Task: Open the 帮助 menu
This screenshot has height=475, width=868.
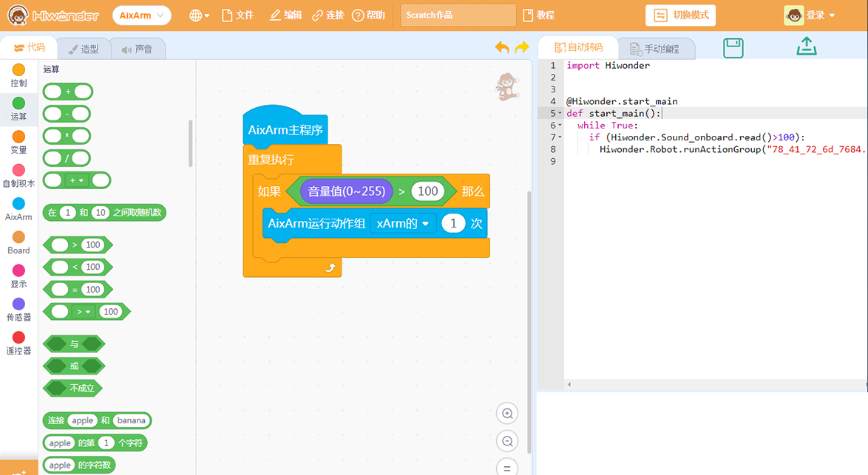Action: coord(369,16)
